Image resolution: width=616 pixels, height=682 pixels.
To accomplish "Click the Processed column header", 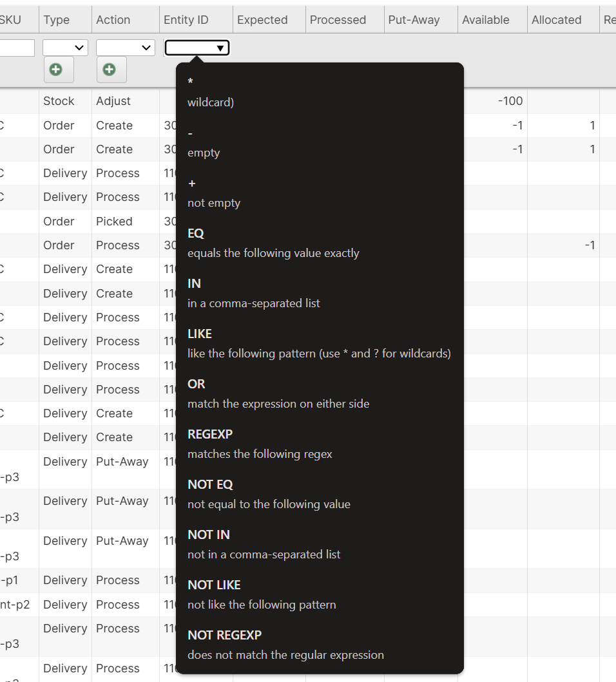I will click(x=338, y=20).
